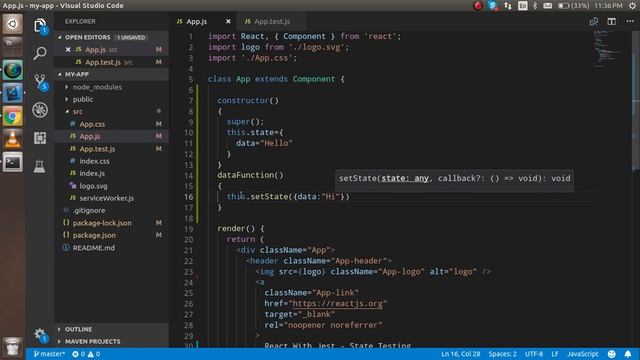Open the feedback smiley in status bar
This screenshot has width=640, height=360.
611,354
